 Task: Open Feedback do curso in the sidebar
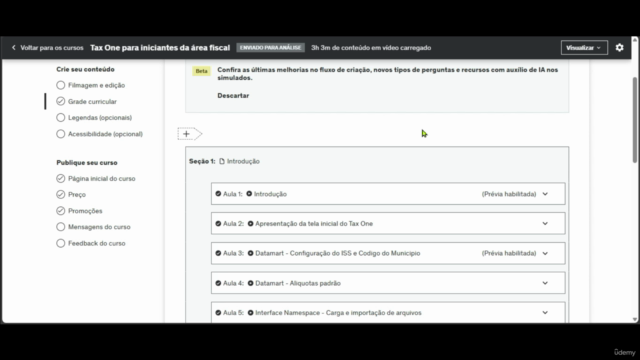pyautogui.click(x=97, y=243)
